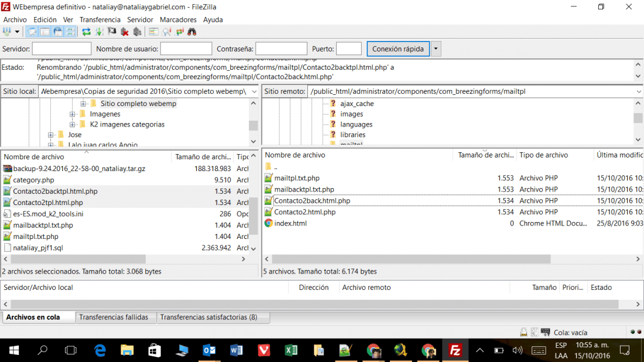
Task: Switch to Archivos en cola tab
Action: pos(39,317)
